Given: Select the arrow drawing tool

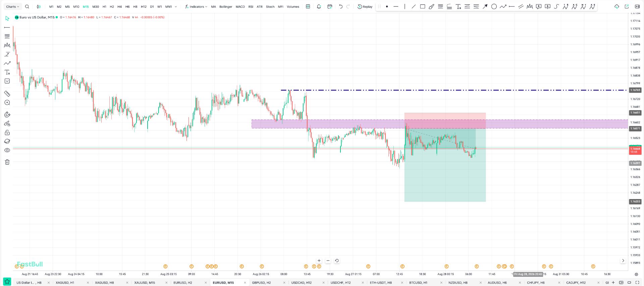Looking at the screenshot, I should 485,7.
